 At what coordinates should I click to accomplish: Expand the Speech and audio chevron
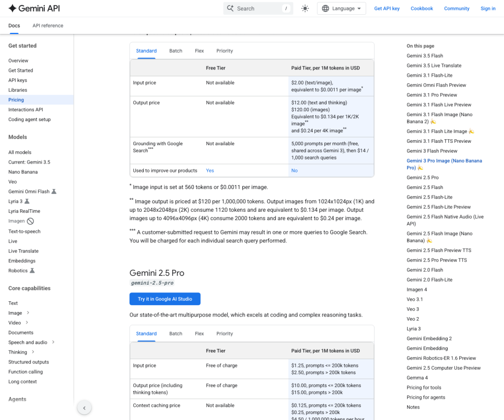[x=53, y=342]
